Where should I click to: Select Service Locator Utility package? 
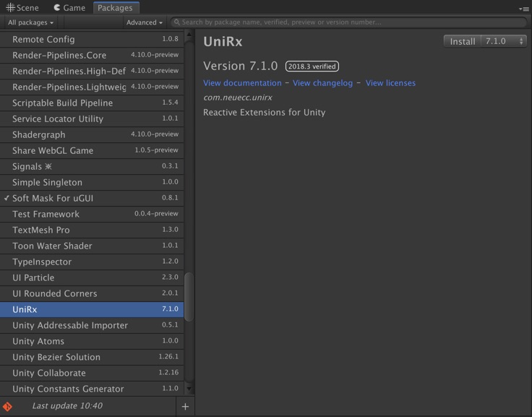click(92, 119)
